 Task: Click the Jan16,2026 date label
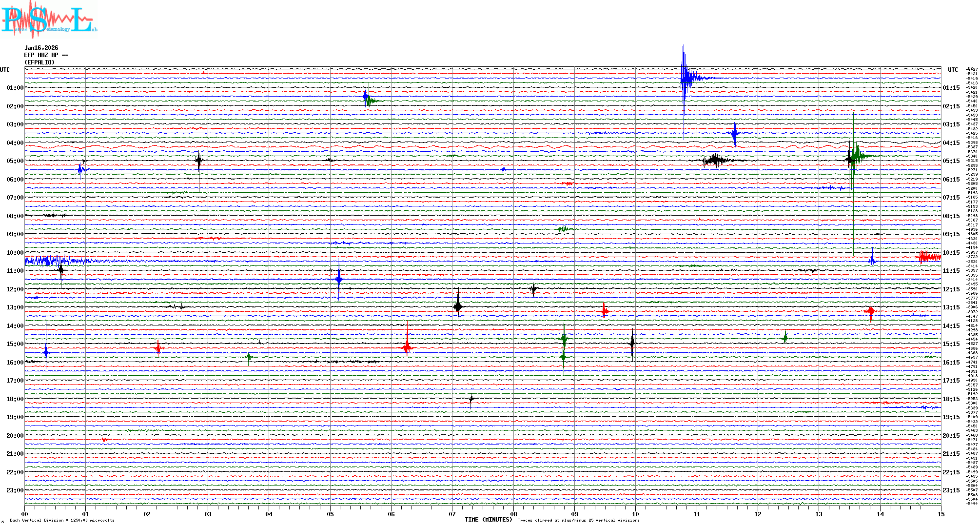pyautogui.click(x=41, y=48)
